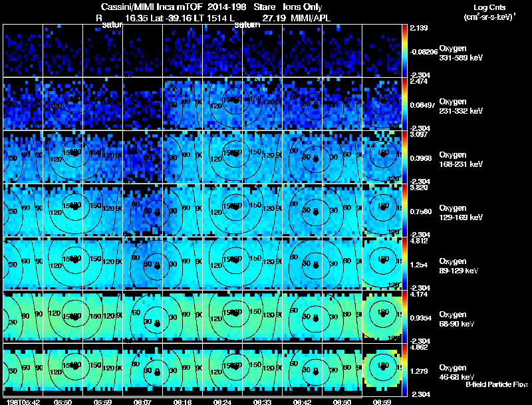Click the 3.820 color scale maximum value
The image size is (532, 405).
419,188
